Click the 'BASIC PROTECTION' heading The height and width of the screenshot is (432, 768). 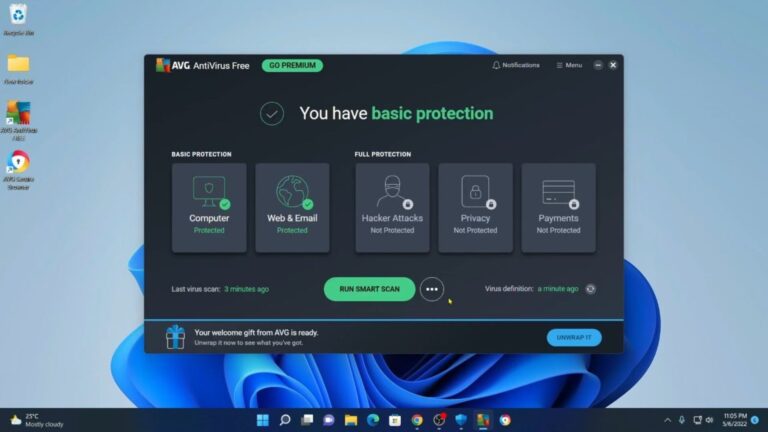201,154
